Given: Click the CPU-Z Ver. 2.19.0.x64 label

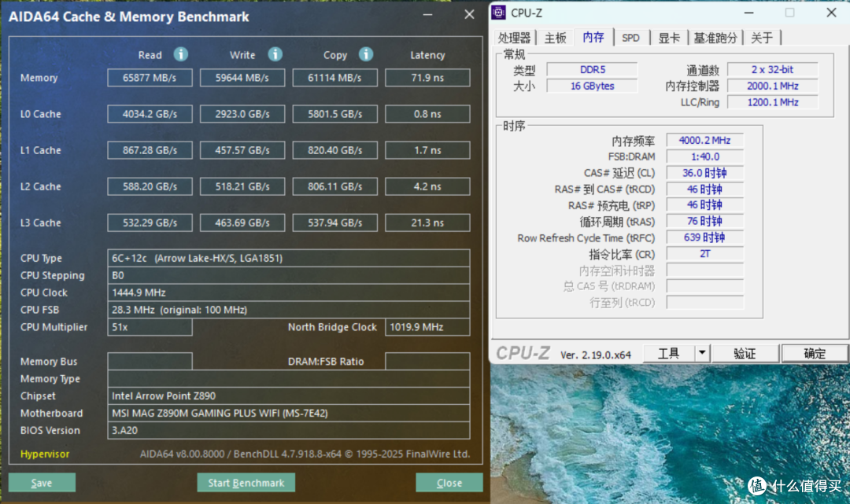Looking at the screenshot, I should [x=596, y=355].
